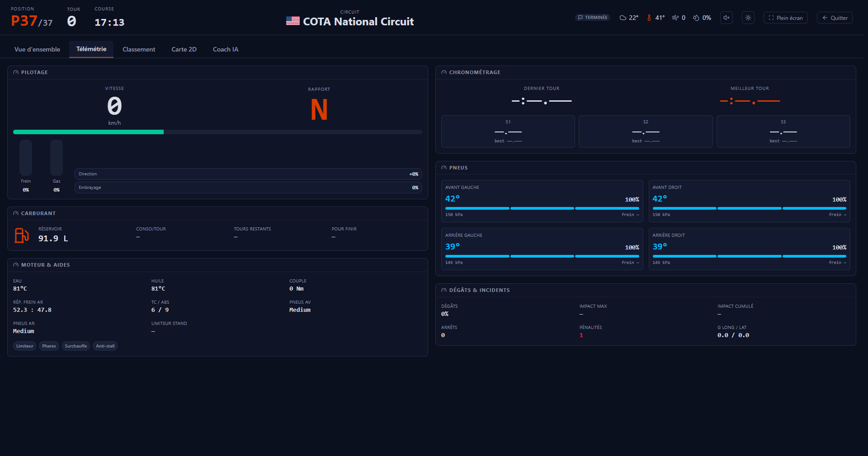
Task: Click the rain percentage droplet icon
Action: pos(696,18)
